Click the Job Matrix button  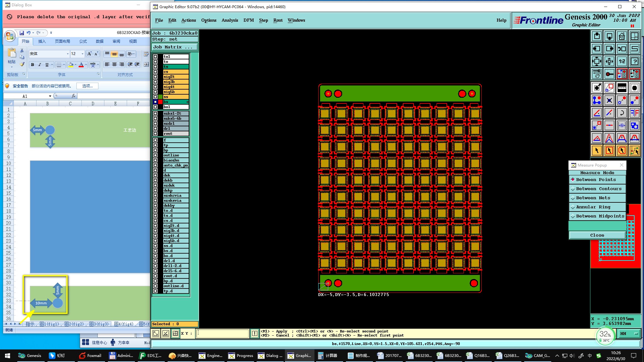pos(175,47)
